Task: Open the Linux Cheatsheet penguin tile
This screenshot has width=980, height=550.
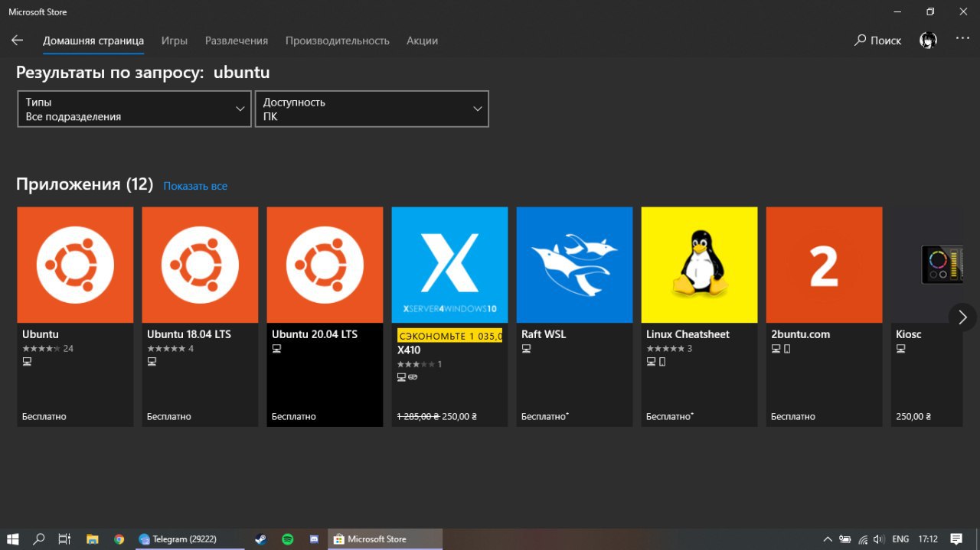Action: pyautogui.click(x=699, y=265)
